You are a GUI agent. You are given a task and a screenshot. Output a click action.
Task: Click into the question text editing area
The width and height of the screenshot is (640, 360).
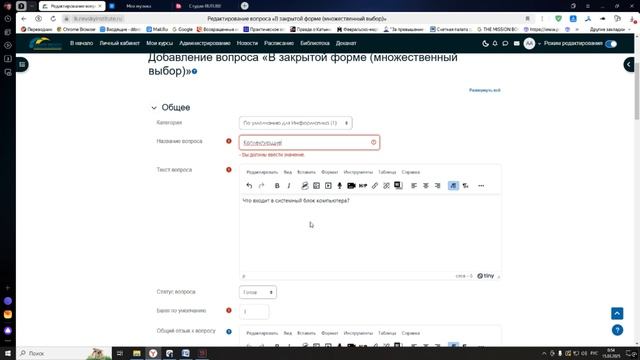(x=370, y=233)
